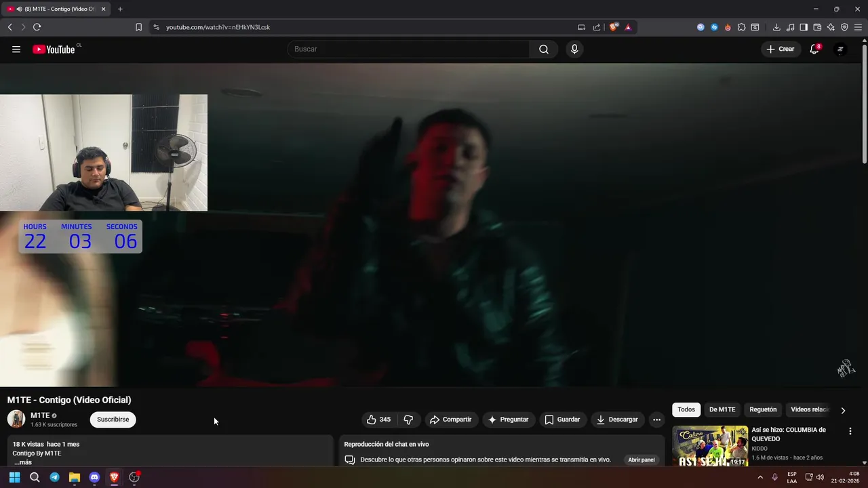Open options for Columbia de Quevedo video

(850, 431)
